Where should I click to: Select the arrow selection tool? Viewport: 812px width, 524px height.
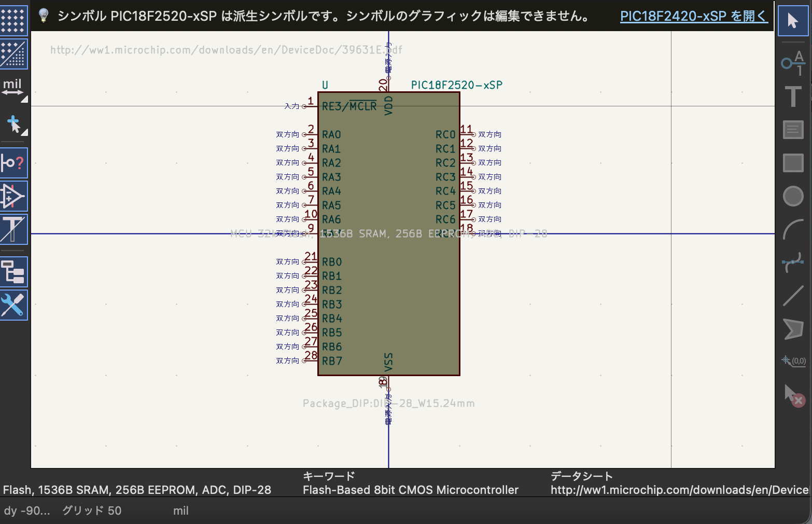pos(793,21)
